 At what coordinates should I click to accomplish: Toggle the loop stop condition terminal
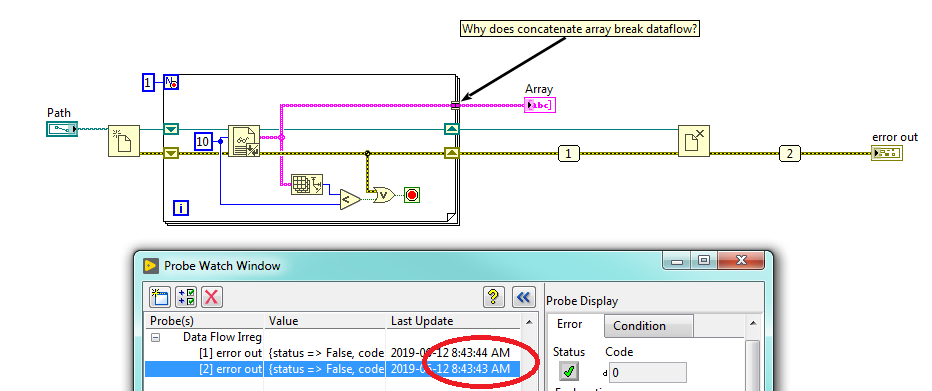412,194
